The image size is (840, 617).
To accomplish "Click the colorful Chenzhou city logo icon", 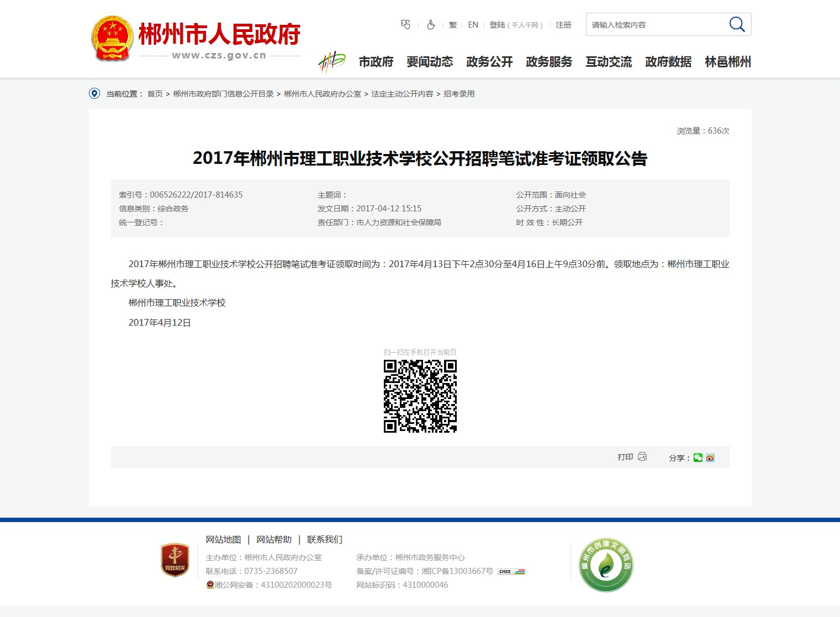I will [x=331, y=62].
